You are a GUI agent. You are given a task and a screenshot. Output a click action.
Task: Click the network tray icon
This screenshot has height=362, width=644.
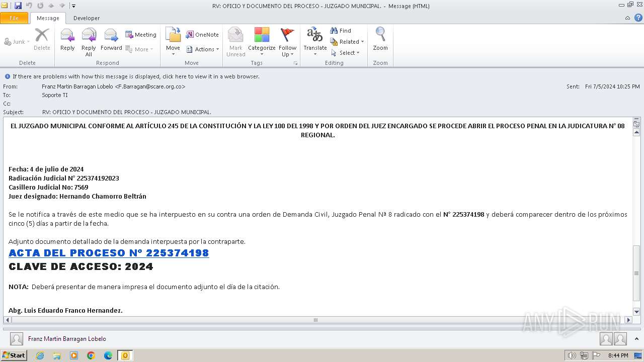(x=584, y=355)
